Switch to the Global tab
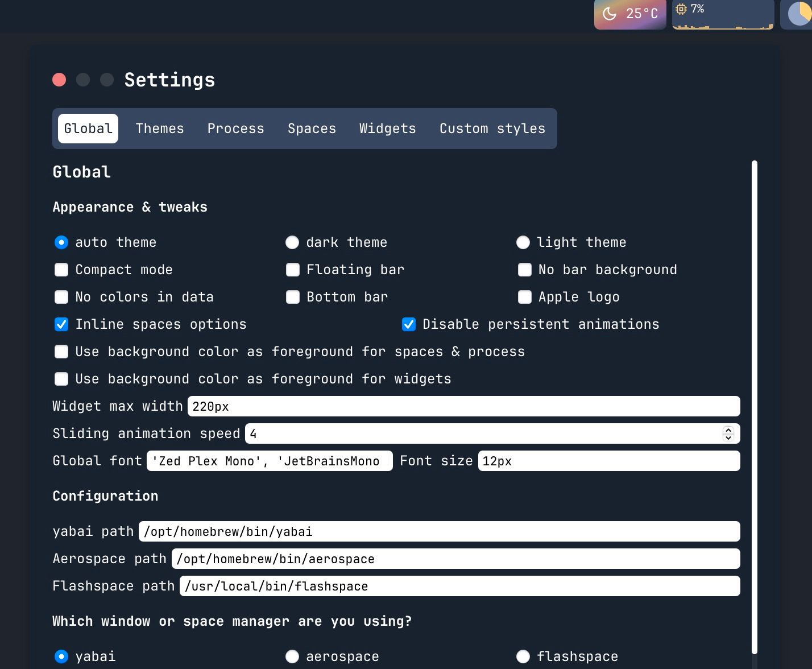Viewport: 812px width, 669px height. (88, 129)
